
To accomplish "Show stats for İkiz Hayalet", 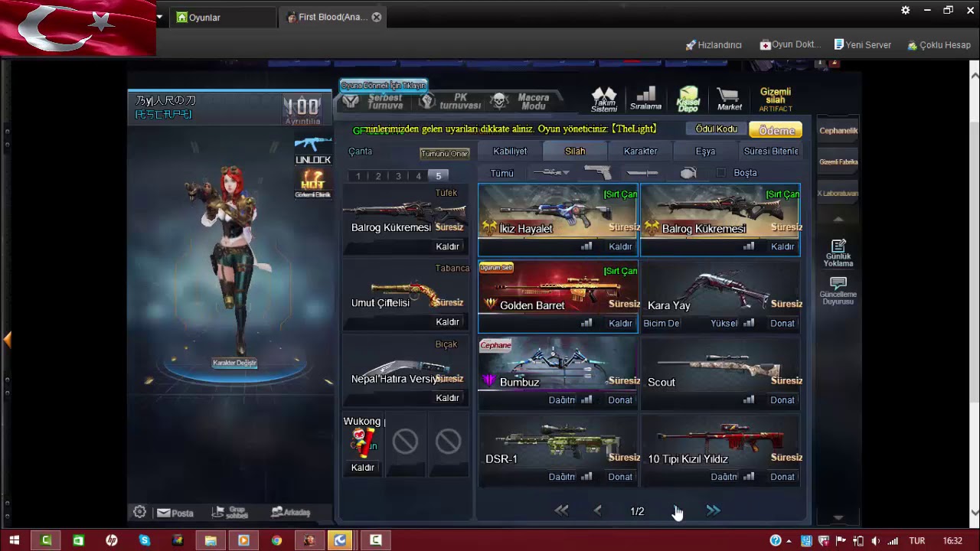I will (x=586, y=246).
